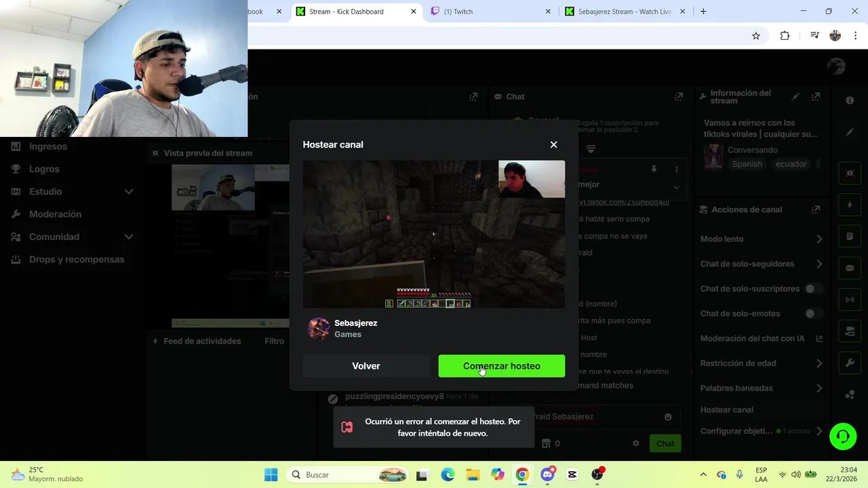
Task: Open Discord from the taskbar
Action: click(x=547, y=474)
